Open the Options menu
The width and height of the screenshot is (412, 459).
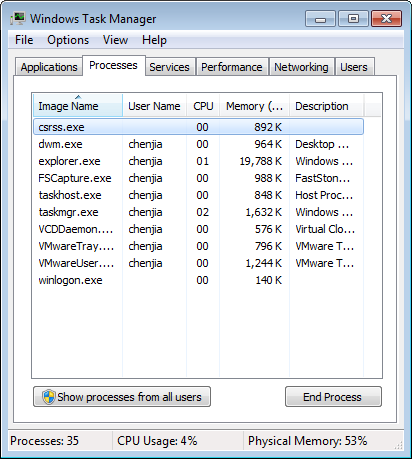click(68, 40)
